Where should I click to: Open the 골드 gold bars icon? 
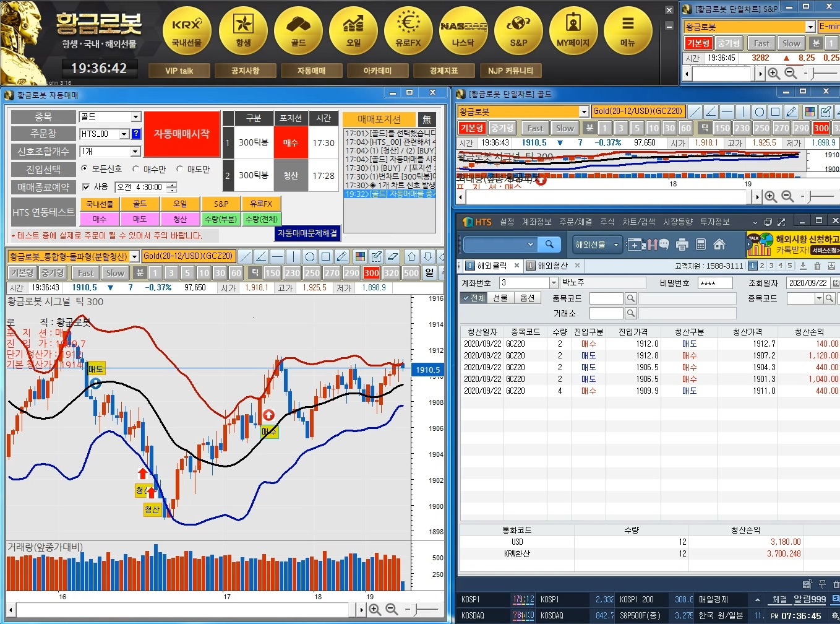(x=298, y=30)
